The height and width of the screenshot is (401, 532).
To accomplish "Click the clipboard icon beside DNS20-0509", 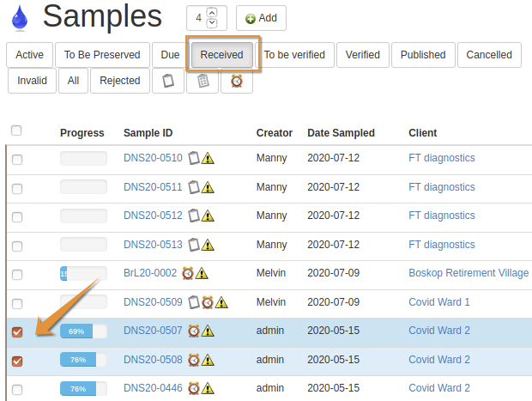I will (194, 302).
